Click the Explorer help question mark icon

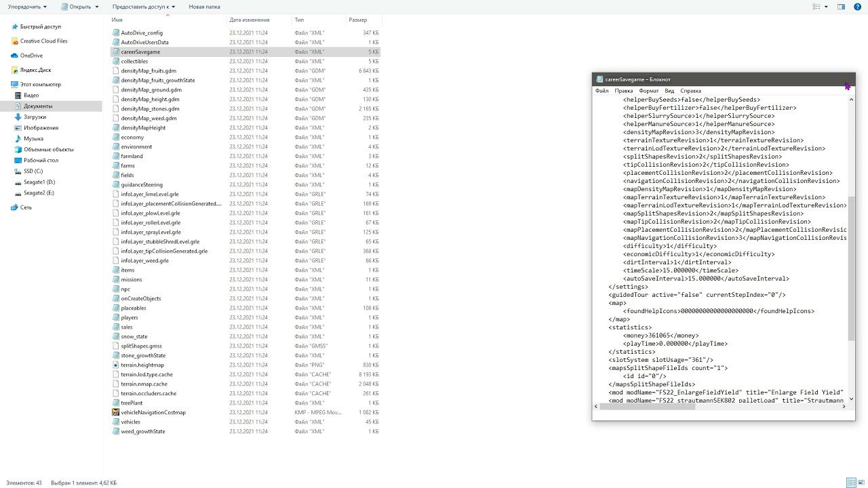tap(858, 7)
